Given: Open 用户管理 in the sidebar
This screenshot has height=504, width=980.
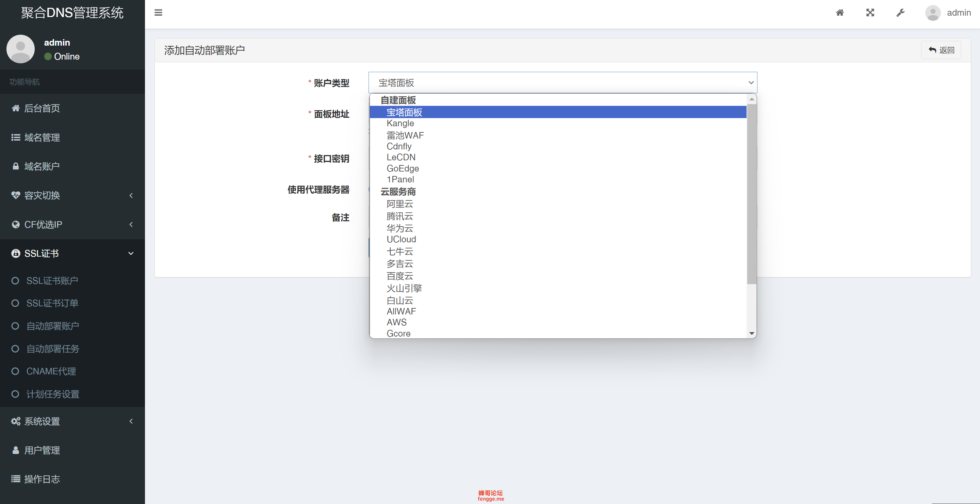Looking at the screenshot, I should click(x=72, y=450).
